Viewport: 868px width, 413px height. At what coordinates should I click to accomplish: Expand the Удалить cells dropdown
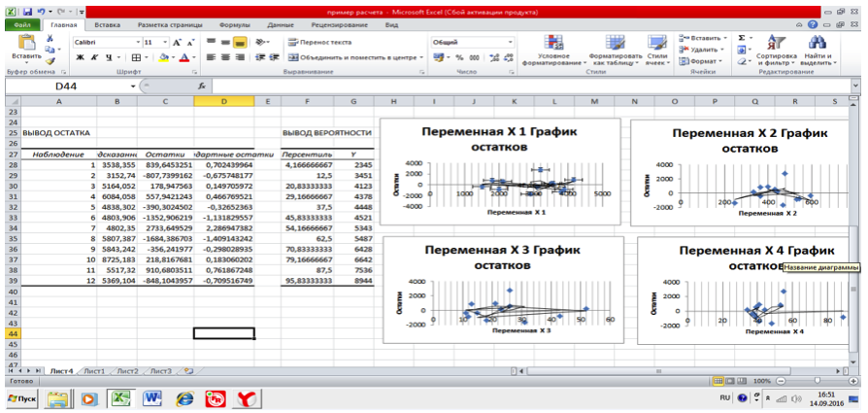(x=724, y=50)
